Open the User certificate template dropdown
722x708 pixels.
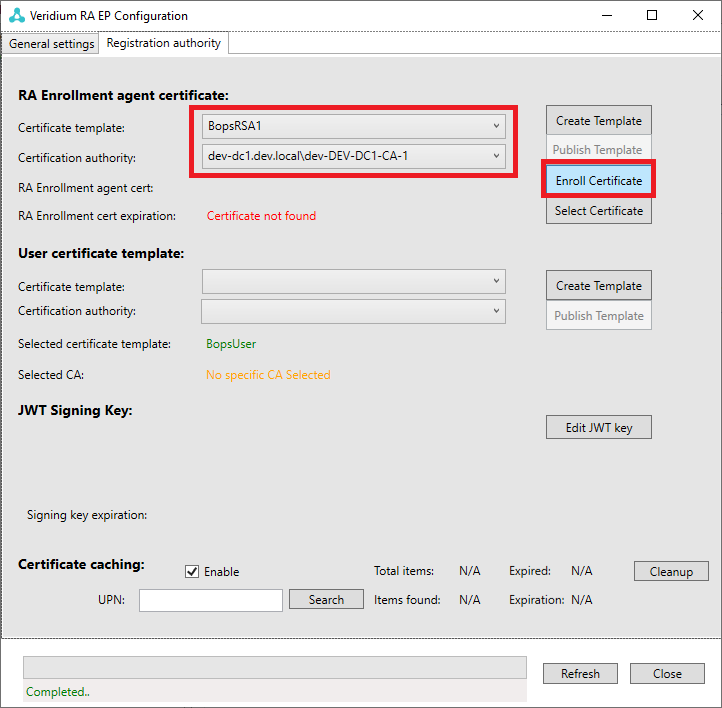(354, 282)
